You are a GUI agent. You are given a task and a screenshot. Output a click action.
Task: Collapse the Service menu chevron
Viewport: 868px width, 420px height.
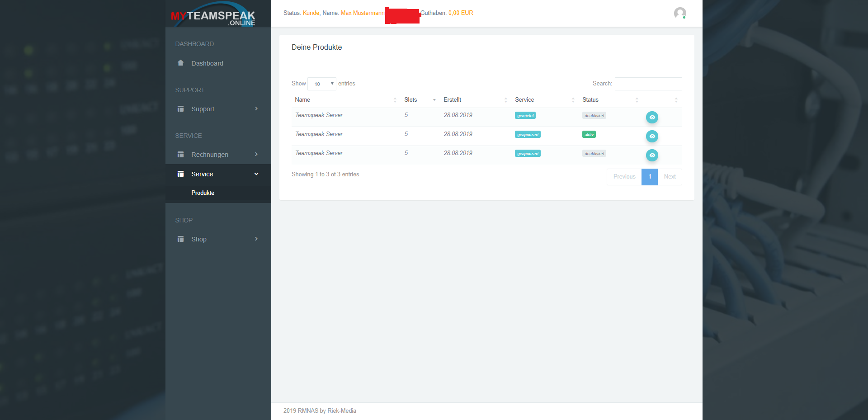[x=256, y=174]
